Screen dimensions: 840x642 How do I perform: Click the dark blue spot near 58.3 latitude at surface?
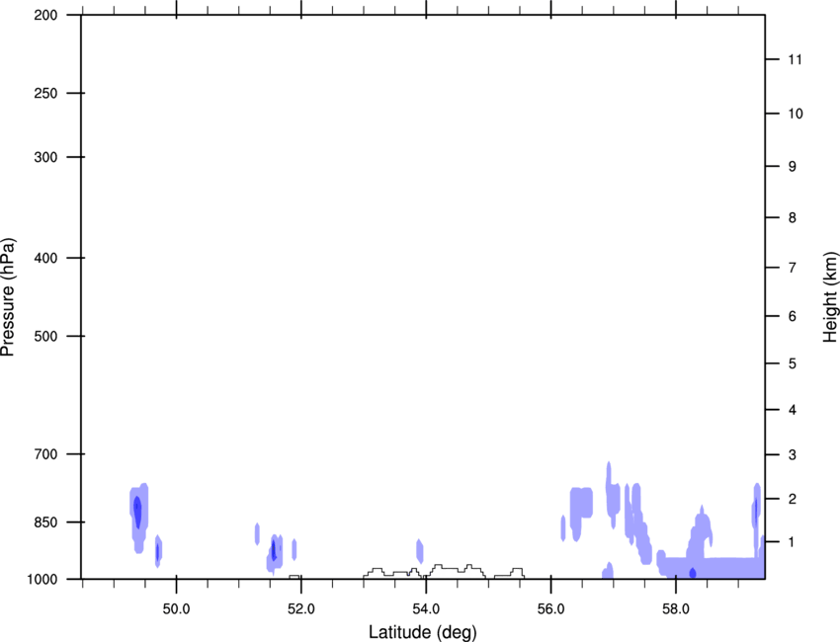coord(692,574)
